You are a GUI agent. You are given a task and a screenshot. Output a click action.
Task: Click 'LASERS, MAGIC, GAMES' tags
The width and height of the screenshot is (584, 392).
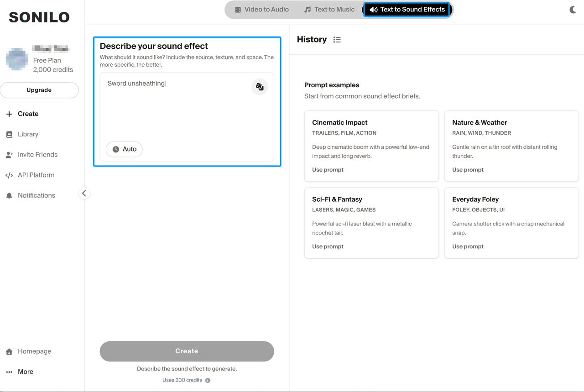pyautogui.click(x=344, y=210)
